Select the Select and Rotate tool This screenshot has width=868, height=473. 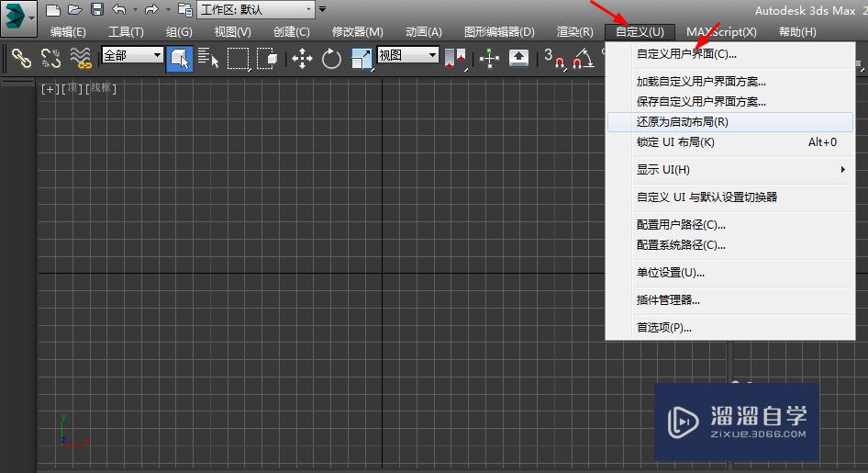(x=331, y=58)
